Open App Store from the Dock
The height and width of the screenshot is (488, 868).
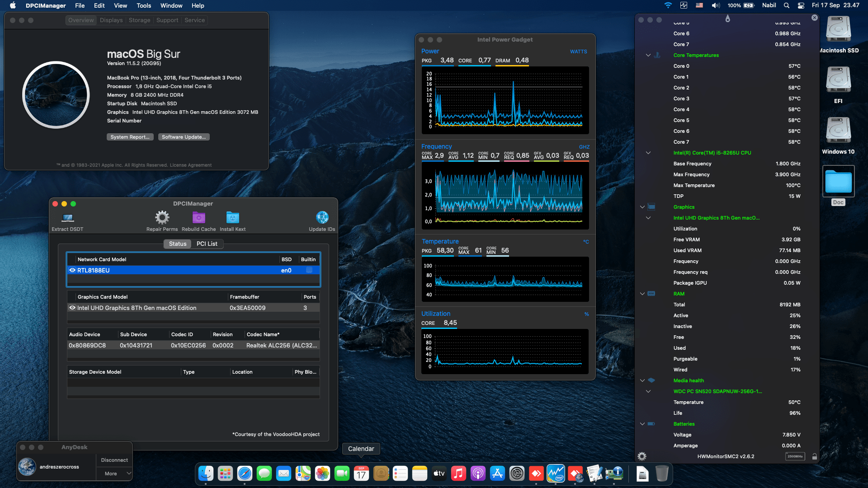[497, 474]
